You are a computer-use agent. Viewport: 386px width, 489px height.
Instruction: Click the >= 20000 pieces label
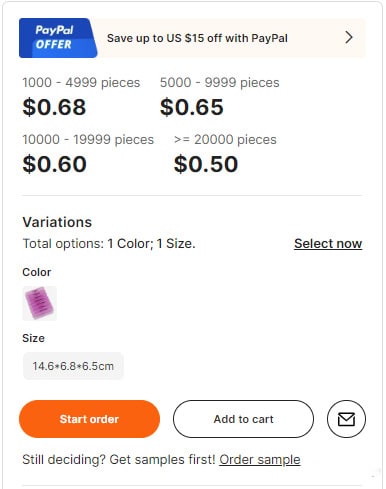pyautogui.click(x=225, y=140)
